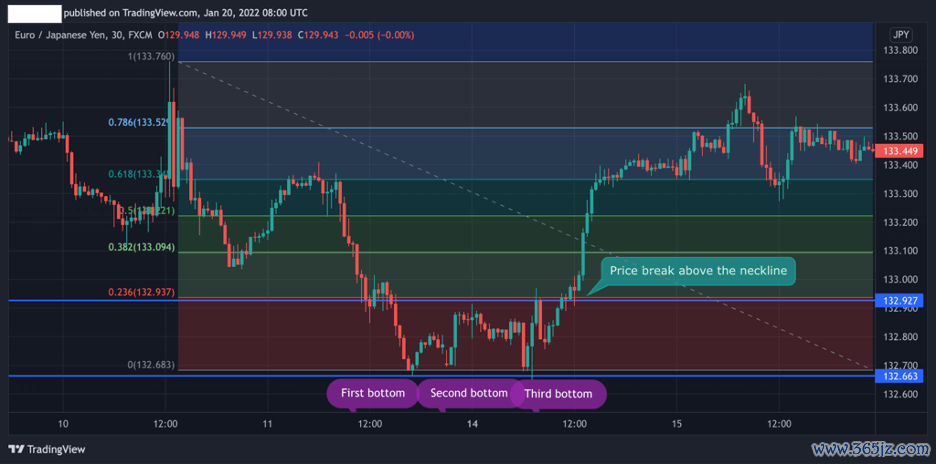The width and height of the screenshot is (936, 464).
Task: Click 133.200 on the price axis
Action: coord(900,223)
